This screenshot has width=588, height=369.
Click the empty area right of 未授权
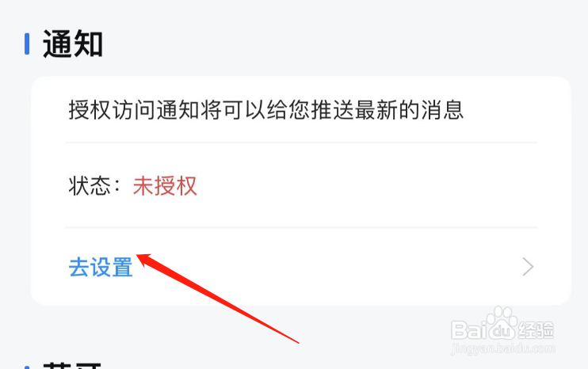click(x=368, y=186)
